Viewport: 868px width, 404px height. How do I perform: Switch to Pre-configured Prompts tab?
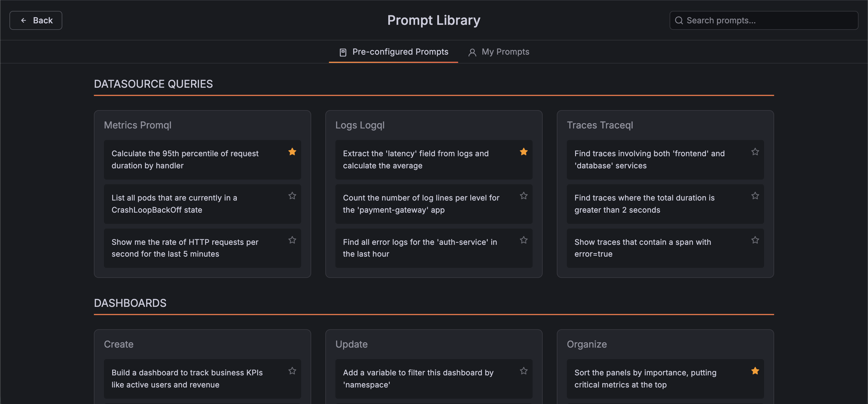tap(393, 52)
